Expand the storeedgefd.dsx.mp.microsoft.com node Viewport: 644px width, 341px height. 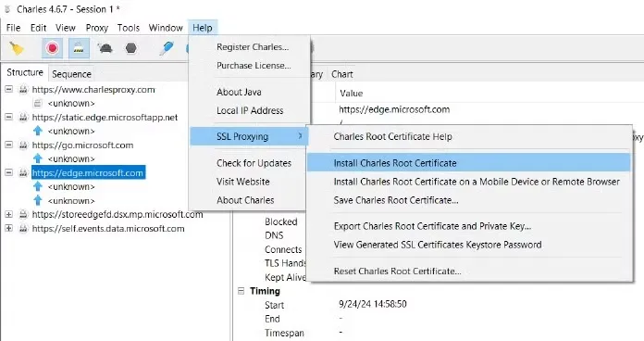[x=8, y=214]
